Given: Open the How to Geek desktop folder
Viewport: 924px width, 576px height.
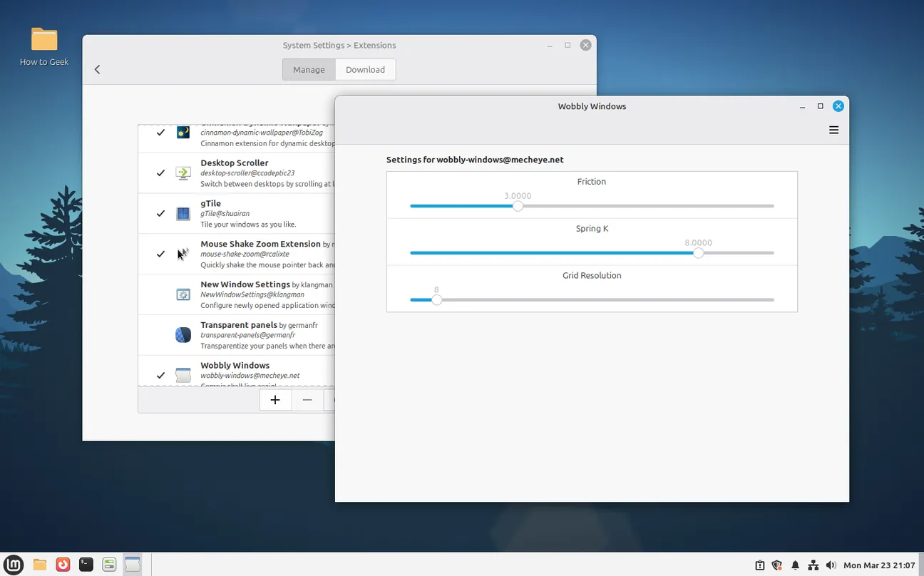Looking at the screenshot, I should (44, 47).
